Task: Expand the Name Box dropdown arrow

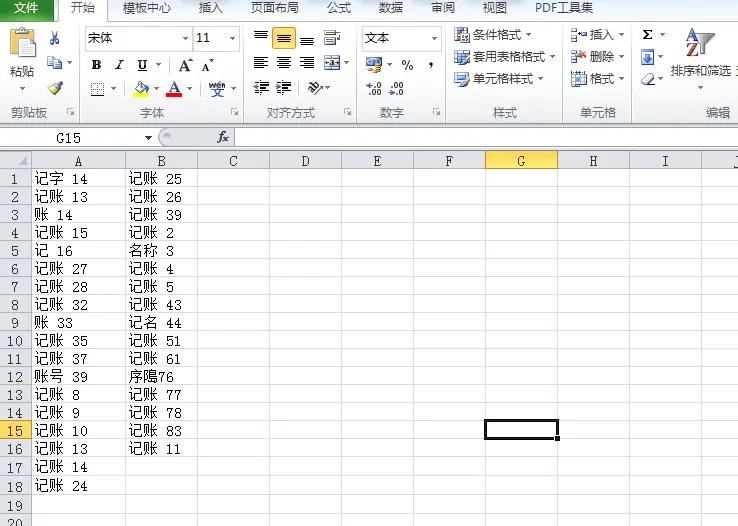Action: click(x=148, y=138)
